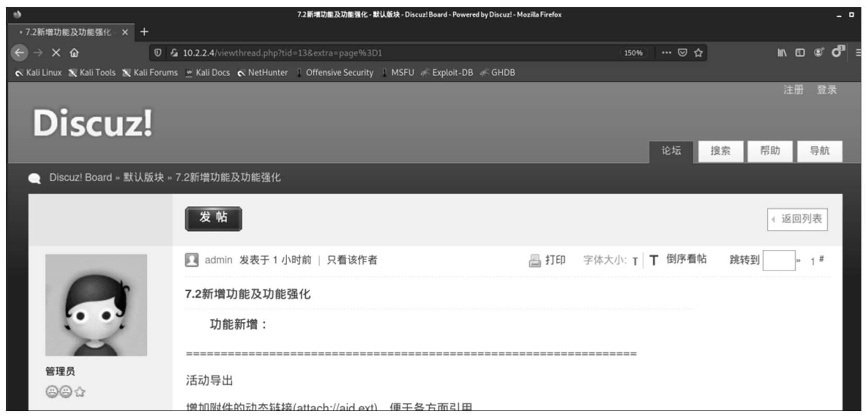The width and height of the screenshot is (868, 417).
Task: Click the browser forward arrow
Action: [38, 53]
